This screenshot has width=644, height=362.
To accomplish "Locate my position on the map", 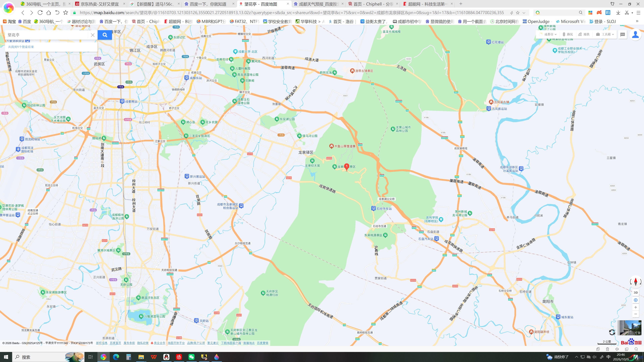I will click(635, 300).
